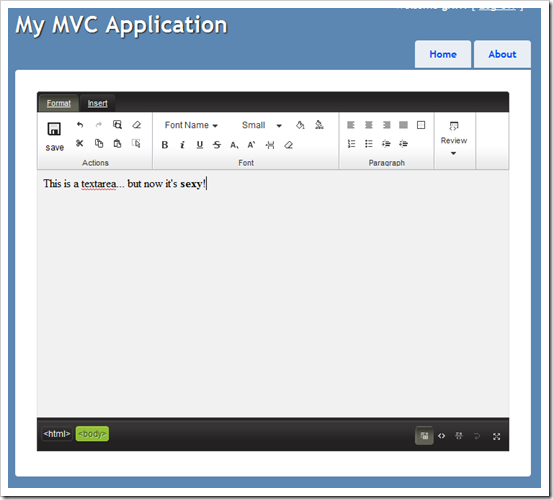Align text left

(351, 125)
